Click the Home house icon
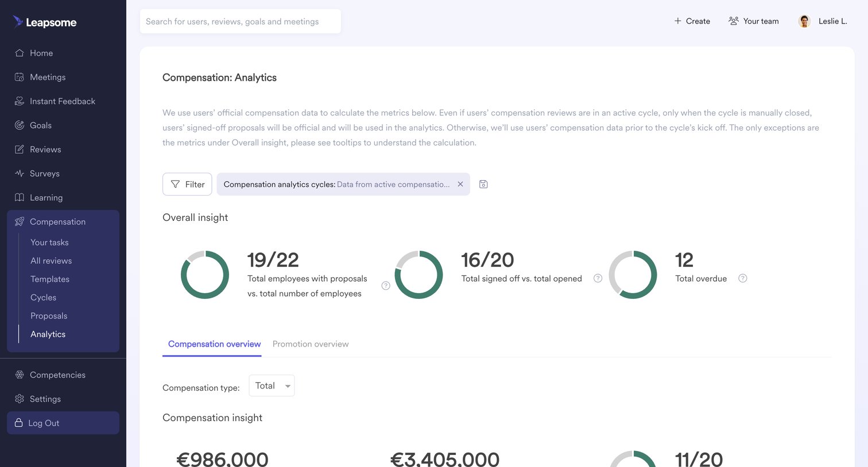 [20, 53]
